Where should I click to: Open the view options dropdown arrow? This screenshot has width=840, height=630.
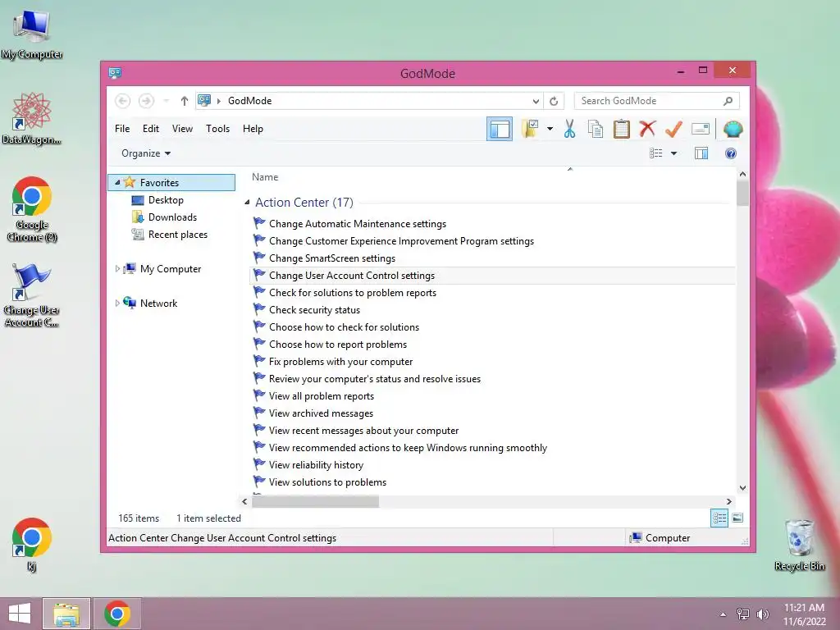(x=674, y=153)
